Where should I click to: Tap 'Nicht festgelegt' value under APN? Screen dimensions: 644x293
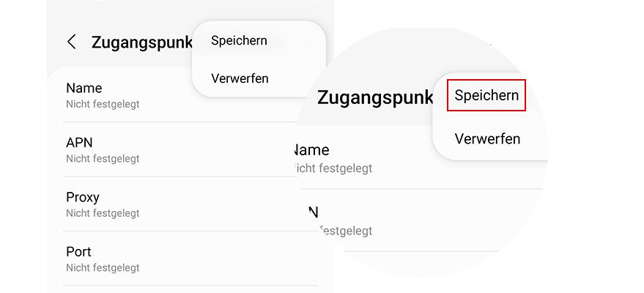coord(103,158)
